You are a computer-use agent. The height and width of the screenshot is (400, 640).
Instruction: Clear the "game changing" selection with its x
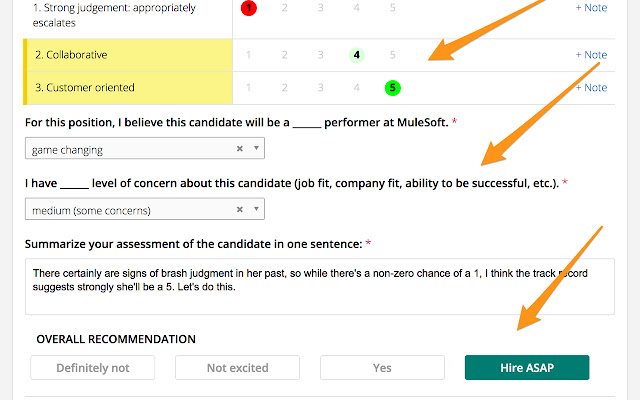(240, 149)
